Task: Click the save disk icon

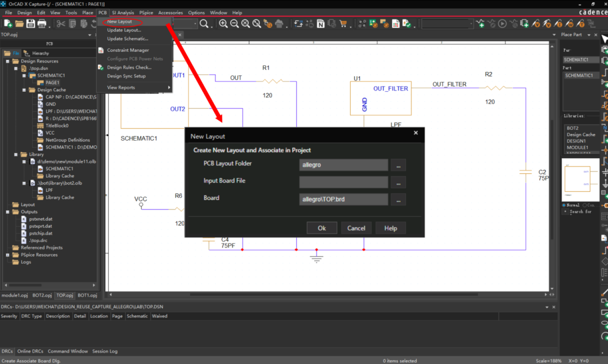Action: [x=31, y=24]
